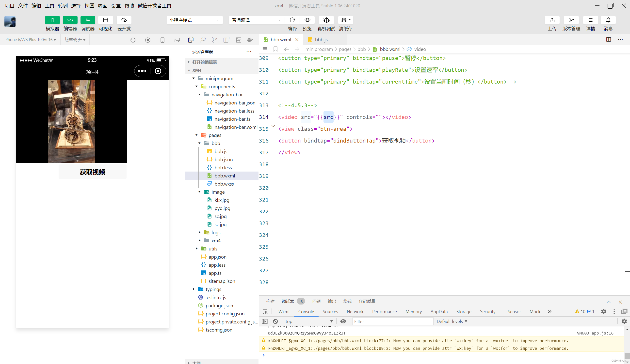The height and width of the screenshot is (364, 630).
Task: Toggle the editor panel button
Action: (x=70, y=20)
